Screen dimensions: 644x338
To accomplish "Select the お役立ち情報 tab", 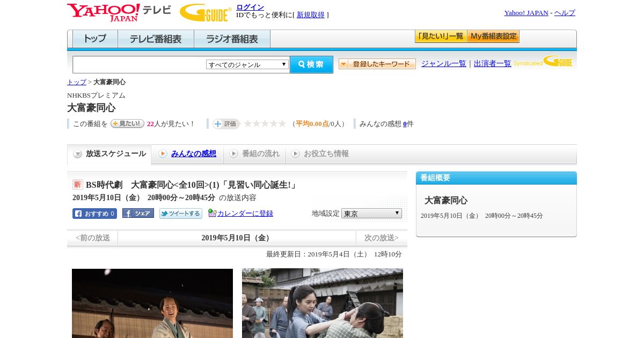I will coord(320,154).
